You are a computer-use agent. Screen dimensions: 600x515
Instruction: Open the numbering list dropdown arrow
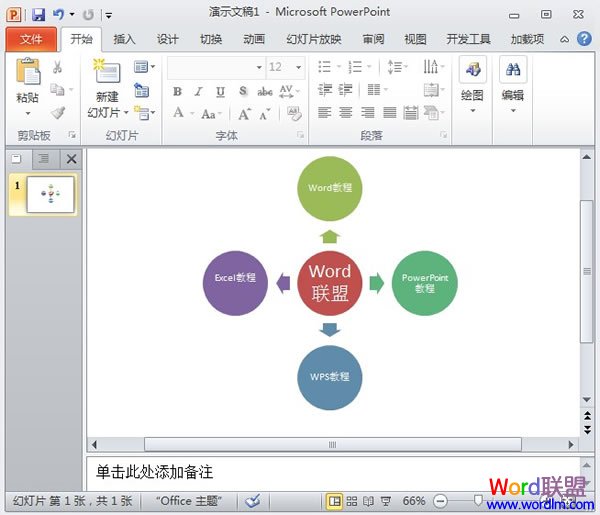(369, 67)
